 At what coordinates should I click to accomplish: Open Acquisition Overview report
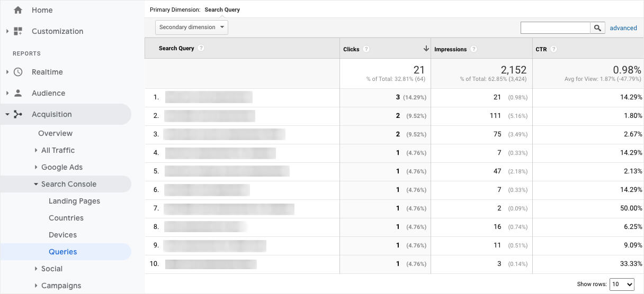55,133
